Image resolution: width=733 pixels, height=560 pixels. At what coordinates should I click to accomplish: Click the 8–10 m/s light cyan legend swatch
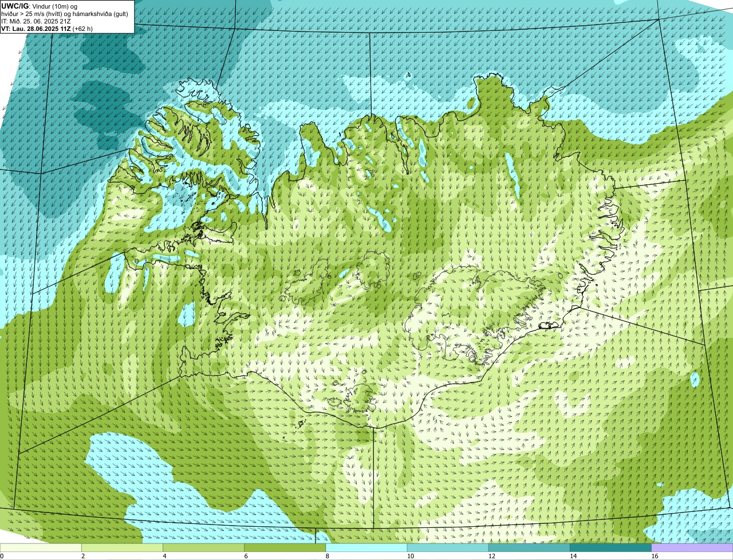366,547
